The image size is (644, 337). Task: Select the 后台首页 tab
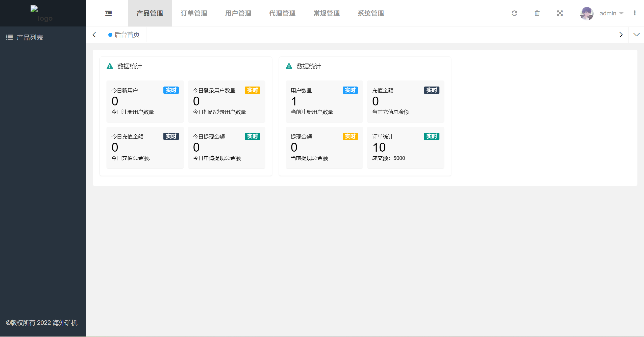(x=127, y=35)
